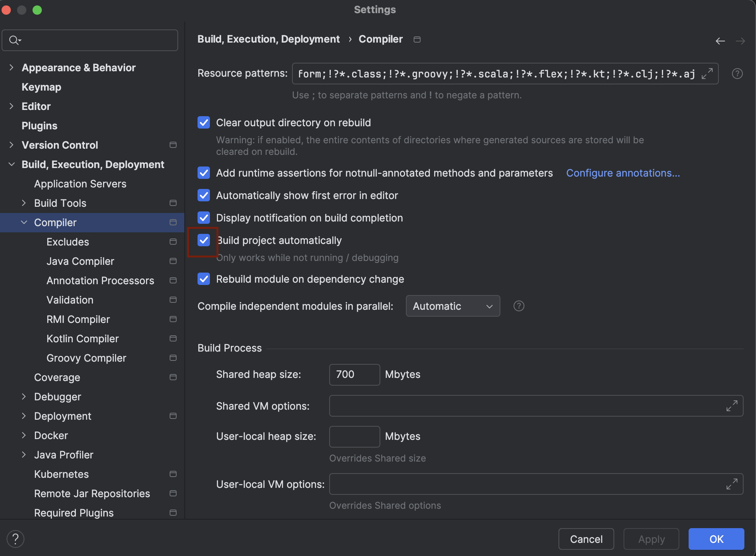756x556 pixels.
Task: Click help icon next to Resource patterns
Action: pyautogui.click(x=737, y=74)
